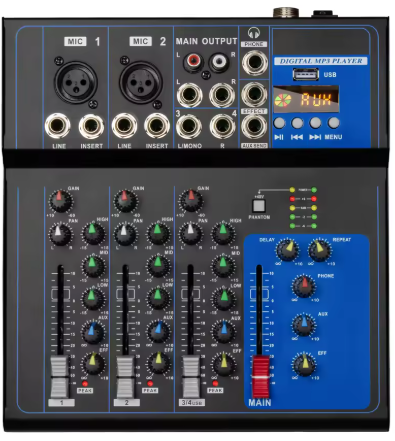Click channel 2 INSERT jack
Viewport: 395px width, 441px height.
[157, 126]
